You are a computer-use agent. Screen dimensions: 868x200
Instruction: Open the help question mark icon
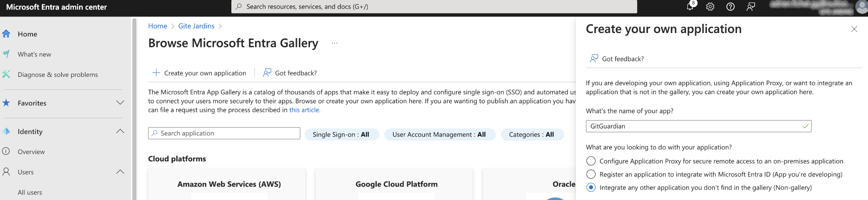tap(730, 7)
